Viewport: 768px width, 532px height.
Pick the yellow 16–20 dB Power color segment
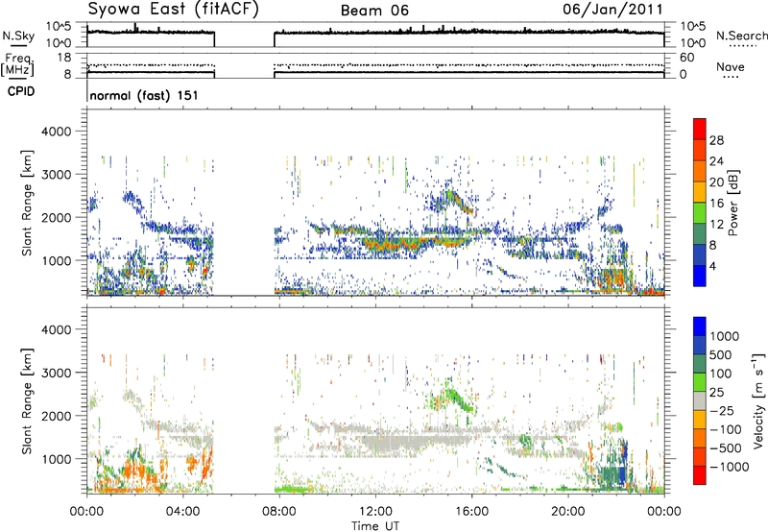pos(700,191)
